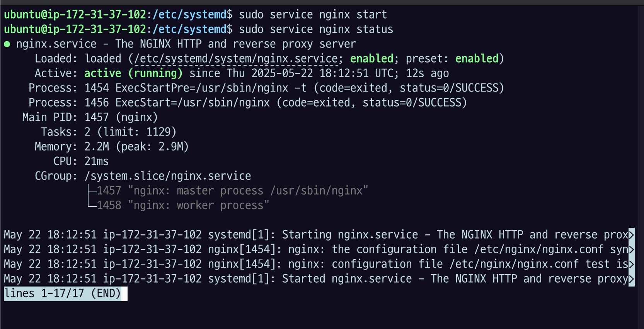644x329 pixels.
Task: Click the ExecStart process line 1456
Action: tap(248, 103)
